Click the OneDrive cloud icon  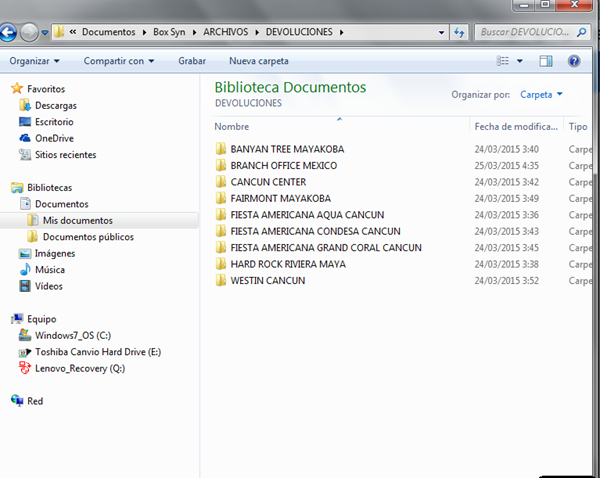click(25, 138)
